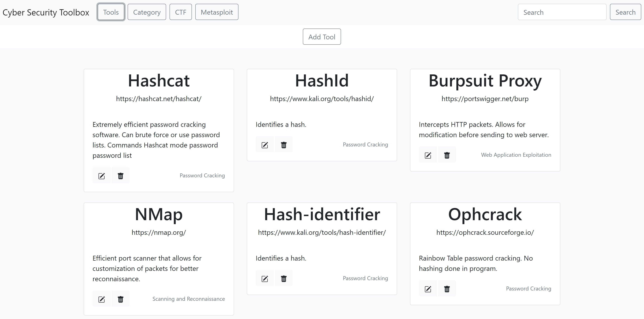Screen dimensions: 644x319
Task: Open the ophcrack.sourceforge.io link
Action: click(x=485, y=232)
